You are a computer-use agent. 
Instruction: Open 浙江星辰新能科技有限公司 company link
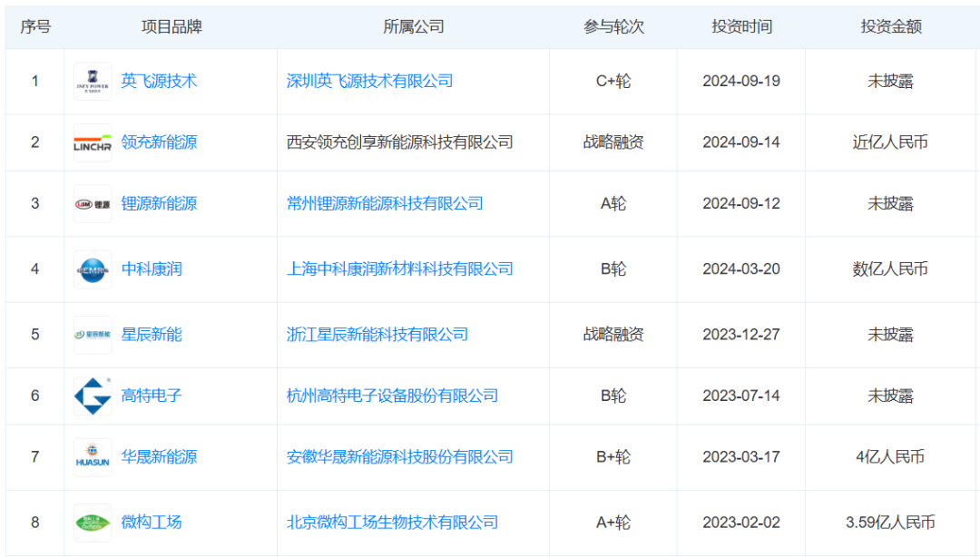coord(377,335)
